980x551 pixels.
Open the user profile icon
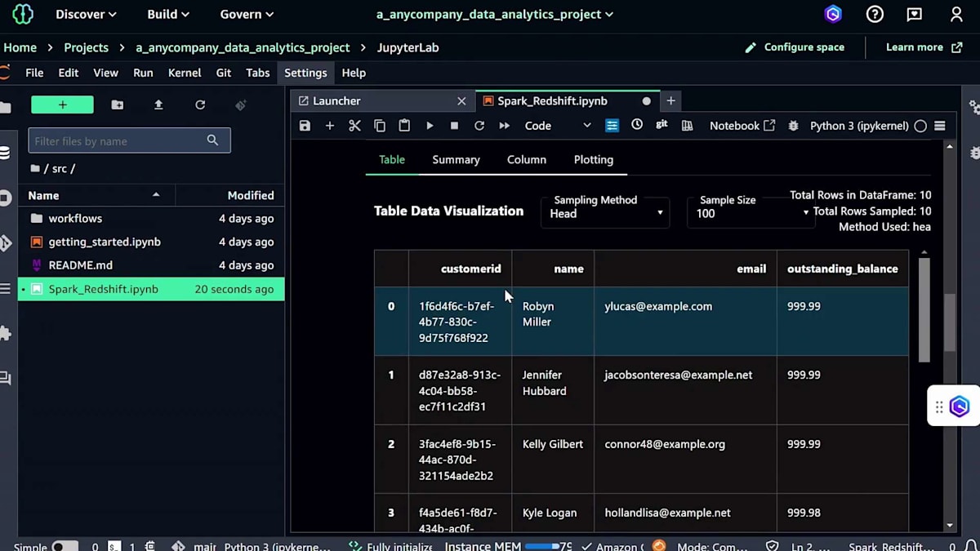pyautogui.click(x=956, y=14)
